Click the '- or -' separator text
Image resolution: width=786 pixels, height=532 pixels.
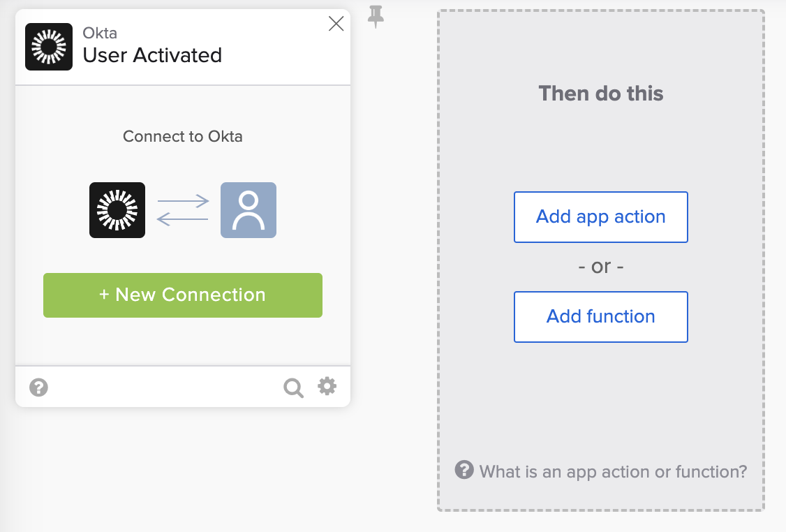[601, 267]
